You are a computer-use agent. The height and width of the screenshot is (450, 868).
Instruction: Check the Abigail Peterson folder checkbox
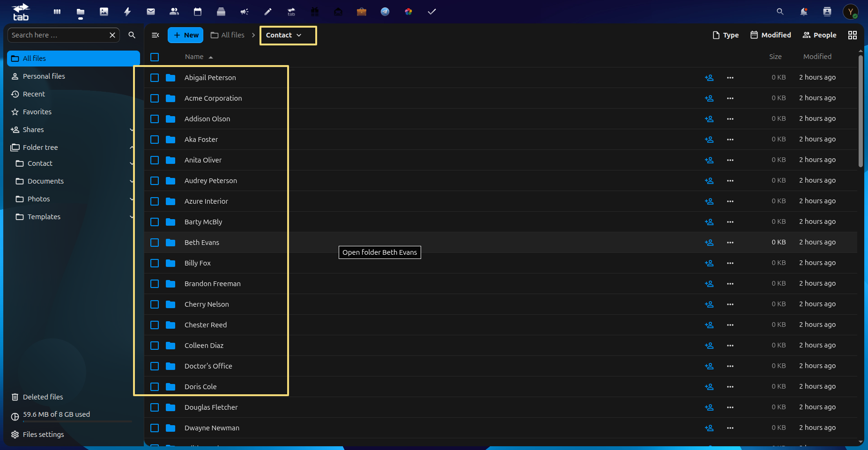point(155,78)
